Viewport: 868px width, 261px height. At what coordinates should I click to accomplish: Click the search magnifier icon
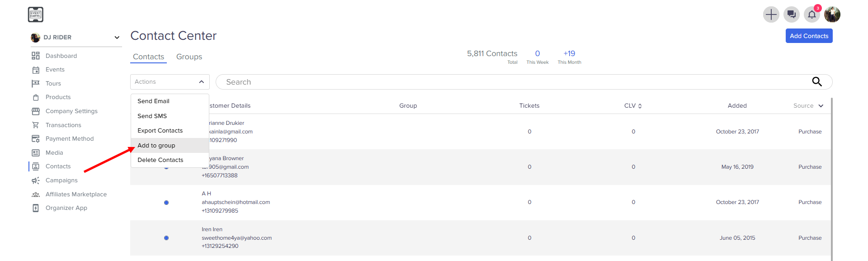(817, 82)
